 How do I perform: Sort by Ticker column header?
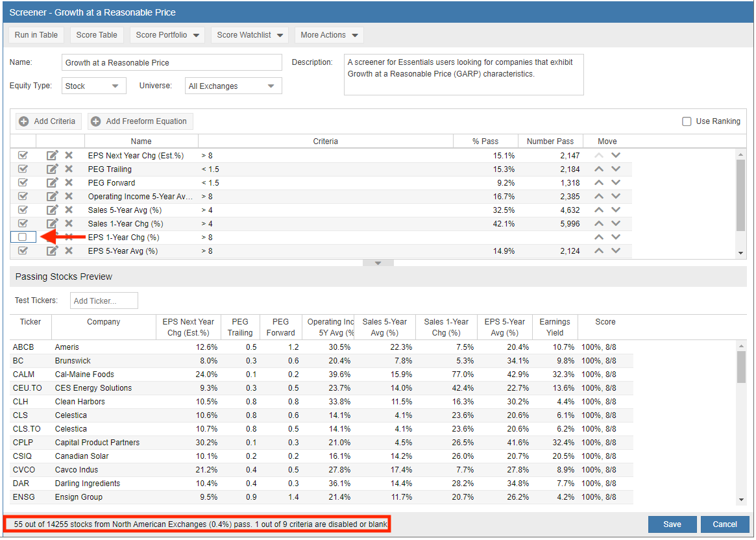(x=30, y=327)
